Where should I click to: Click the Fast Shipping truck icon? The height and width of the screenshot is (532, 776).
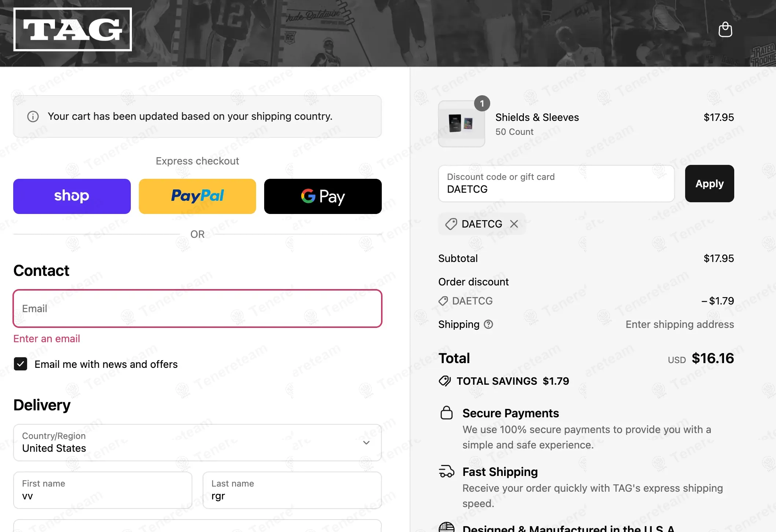coord(446,472)
